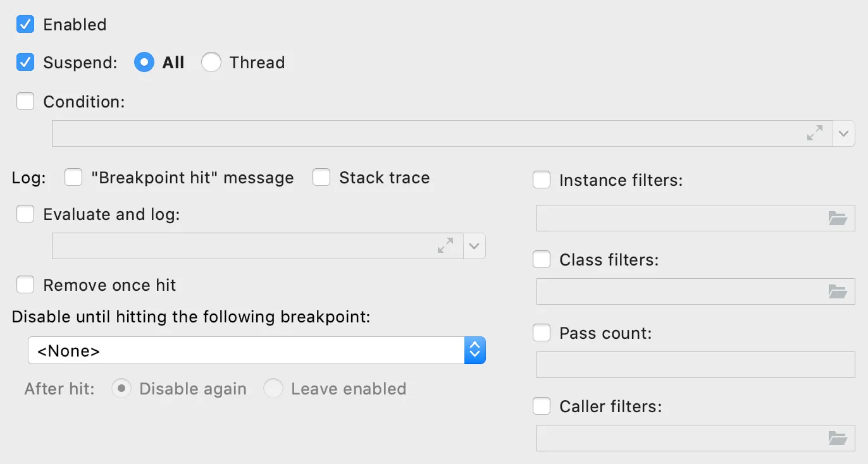The width and height of the screenshot is (868, 464).
Task: Enable the Pass count checkbox
Action: click(542, 333)
